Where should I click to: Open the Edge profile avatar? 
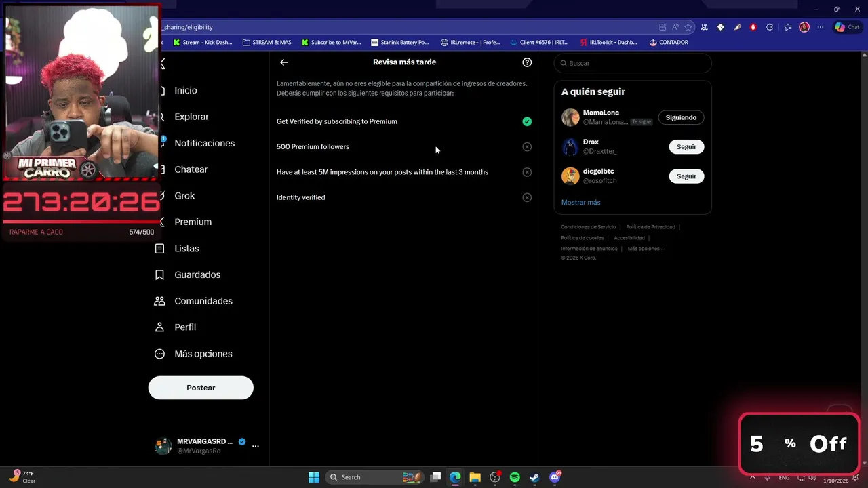(x=804, y=27)
